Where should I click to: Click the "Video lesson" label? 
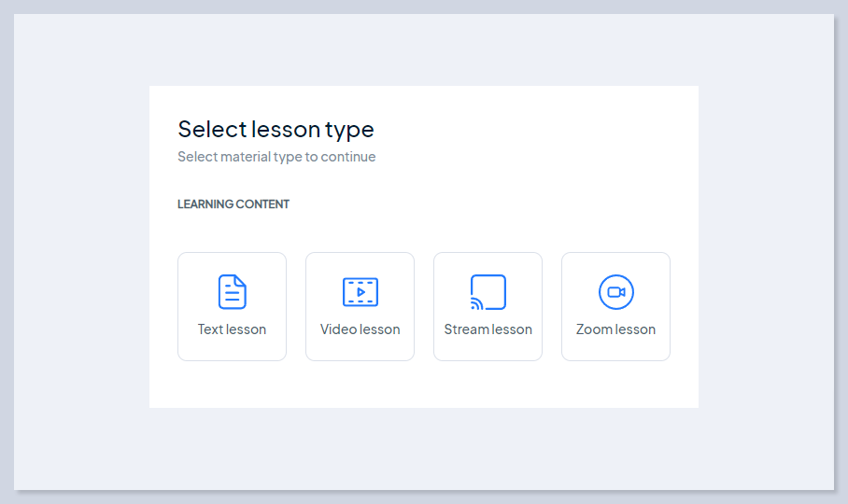360,329
